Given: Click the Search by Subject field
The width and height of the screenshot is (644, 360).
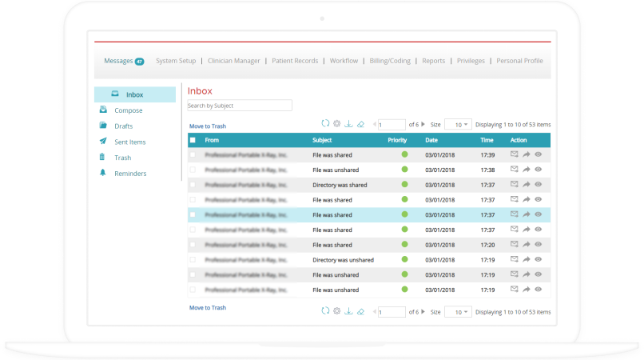Looking at the screenshot, I should (x=239, y=106).
